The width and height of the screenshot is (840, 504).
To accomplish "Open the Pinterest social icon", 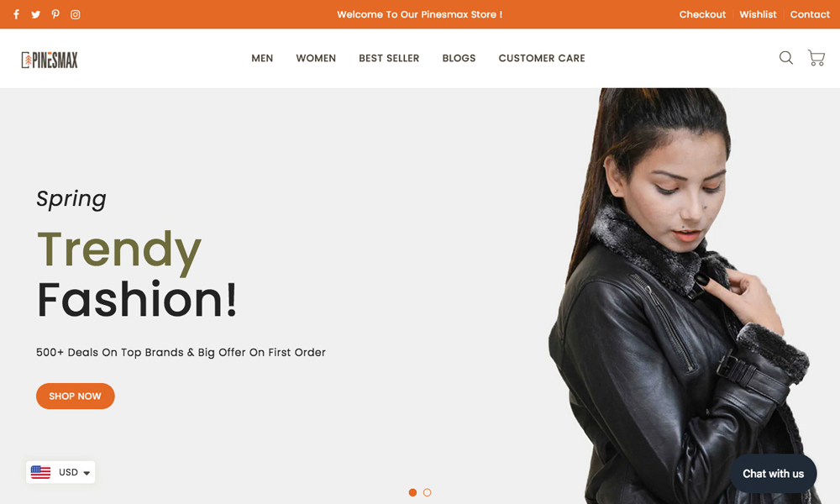I will [55, 14].
